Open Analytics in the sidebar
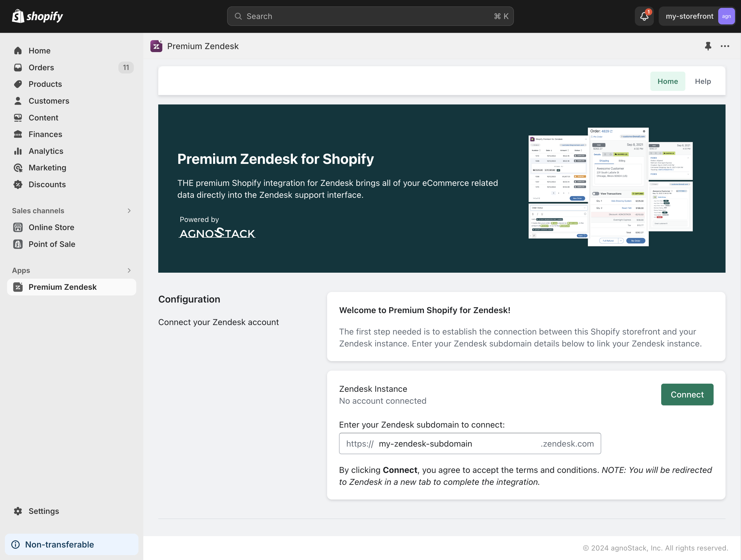The image size is (741, 560). click(x=72, y=151)
